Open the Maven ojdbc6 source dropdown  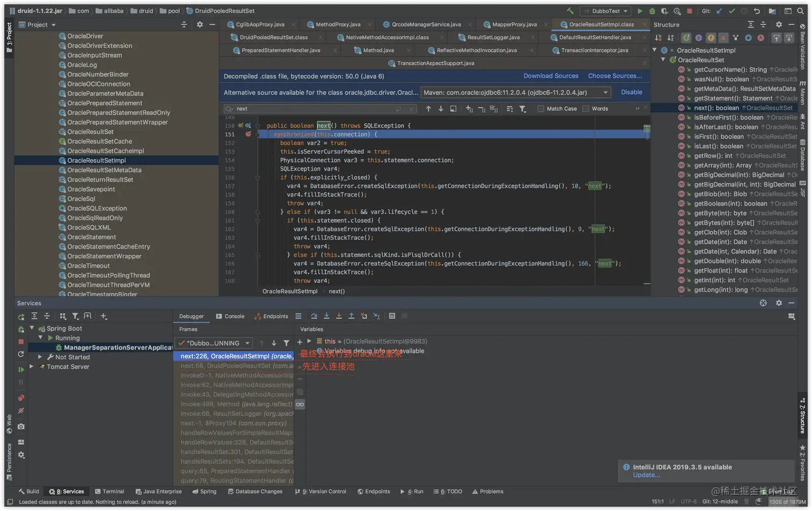(516, 92)
